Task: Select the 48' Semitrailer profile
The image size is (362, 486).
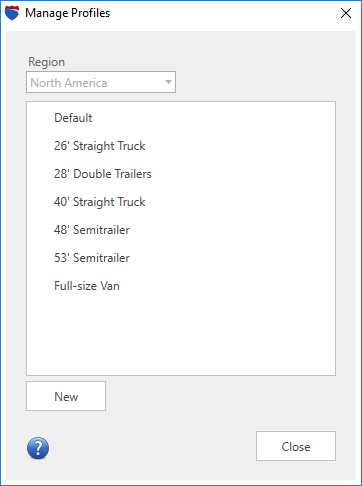Action: click(x=181, y=230)
